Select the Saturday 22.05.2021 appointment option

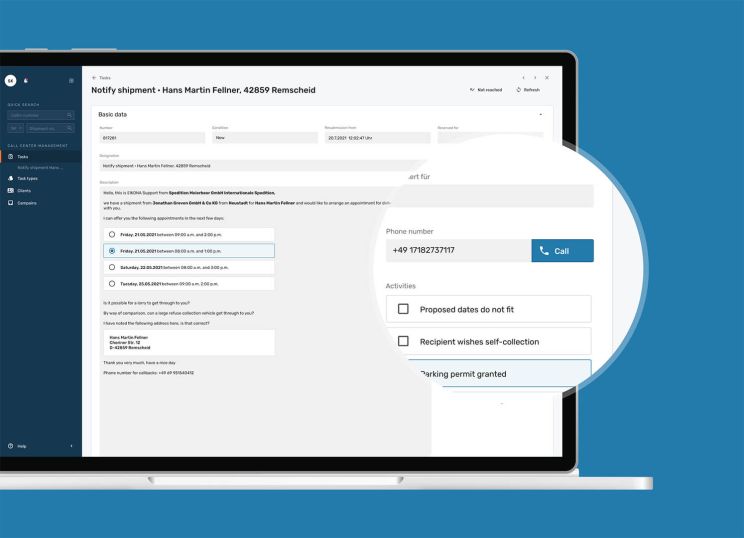[111, 267]
